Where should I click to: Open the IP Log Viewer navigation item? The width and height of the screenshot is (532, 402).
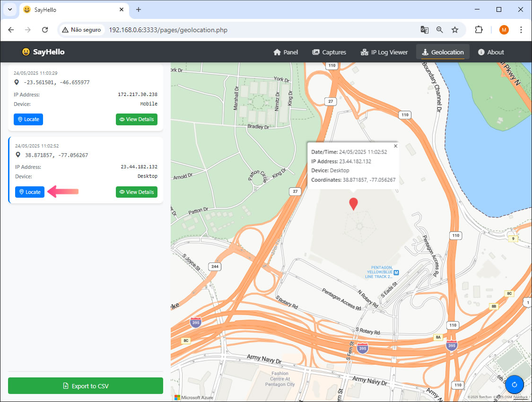[384, 52]
